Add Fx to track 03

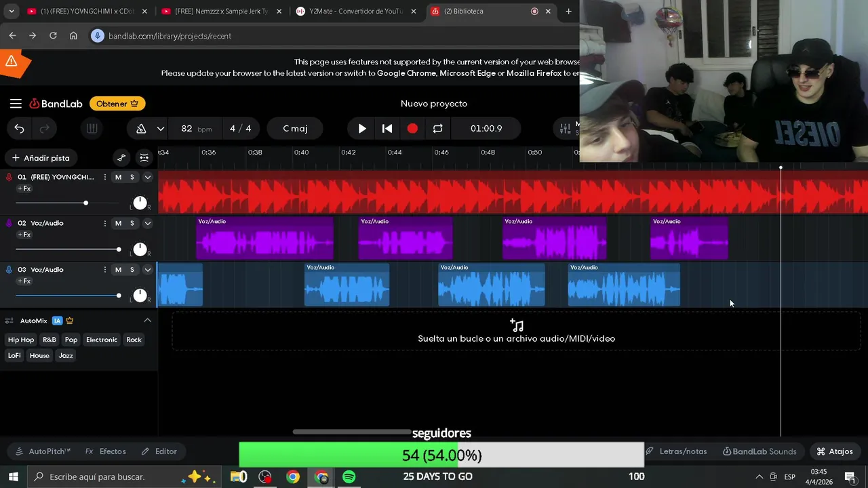pyautogui.click(x=24, y=281)
